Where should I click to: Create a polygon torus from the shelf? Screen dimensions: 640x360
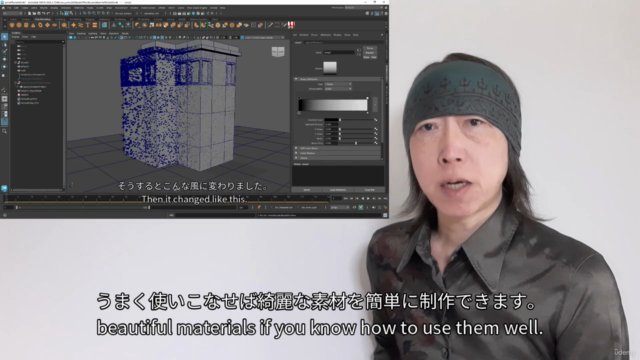[40, 25]
